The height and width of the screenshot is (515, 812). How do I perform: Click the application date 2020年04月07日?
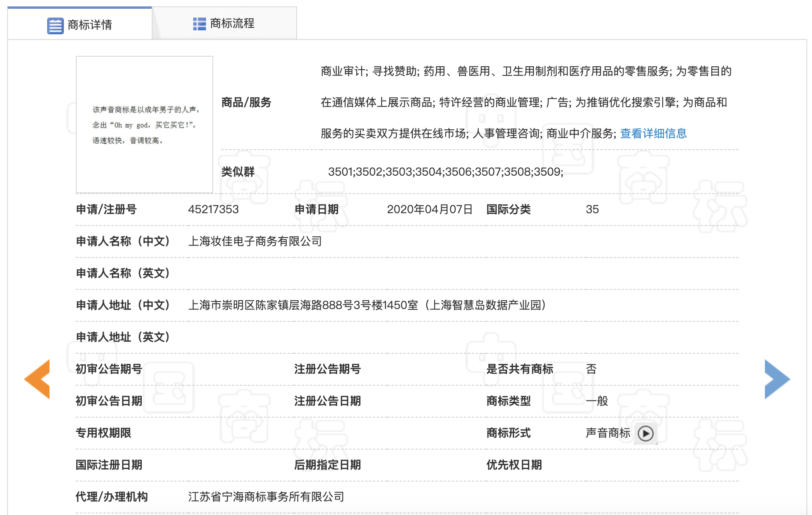430,210
